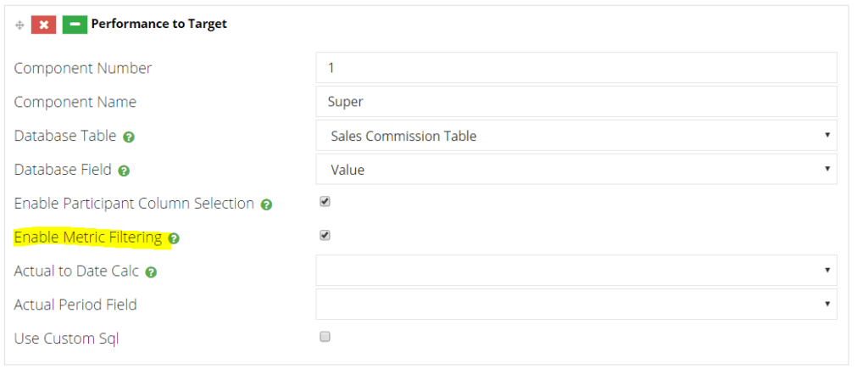Click the Use Custom Sql label

coord(66,339)
